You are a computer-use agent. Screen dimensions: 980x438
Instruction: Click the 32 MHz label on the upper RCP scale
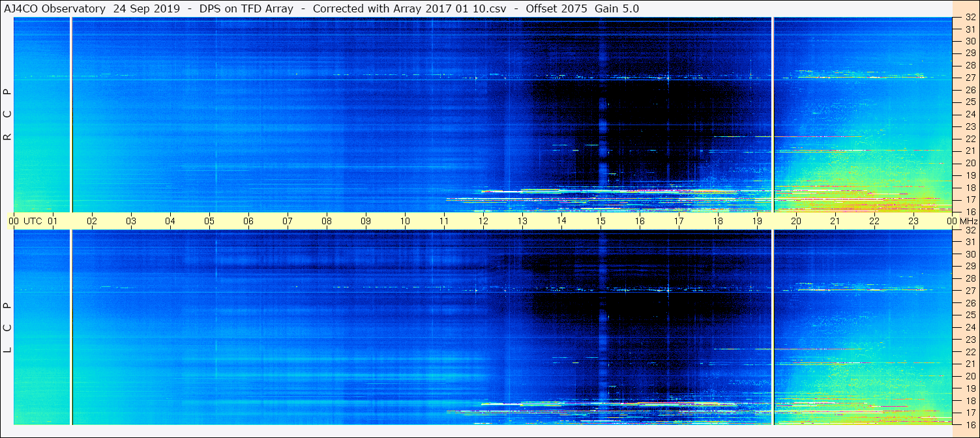click(970, 18)
